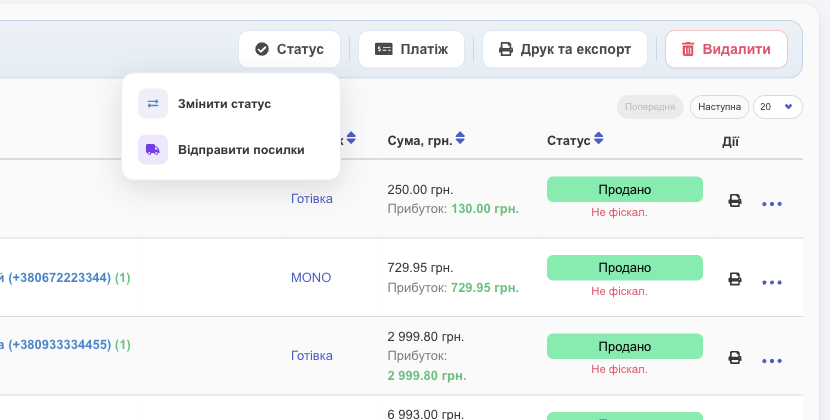830x420 pixels.
Task: Open more actions for 250.00 грн. order
Action: point(772,204)
